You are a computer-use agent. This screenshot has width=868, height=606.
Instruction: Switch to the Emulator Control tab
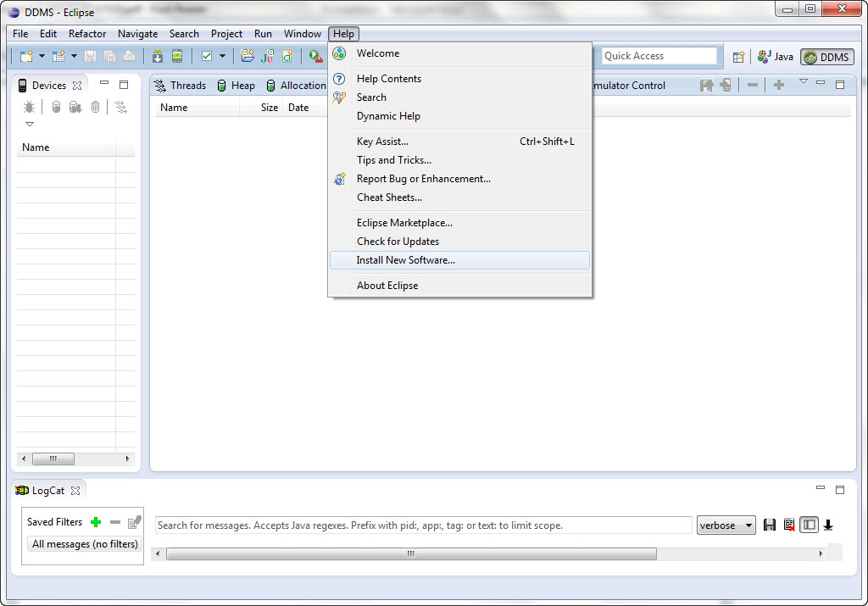click(x=628, y=86)
